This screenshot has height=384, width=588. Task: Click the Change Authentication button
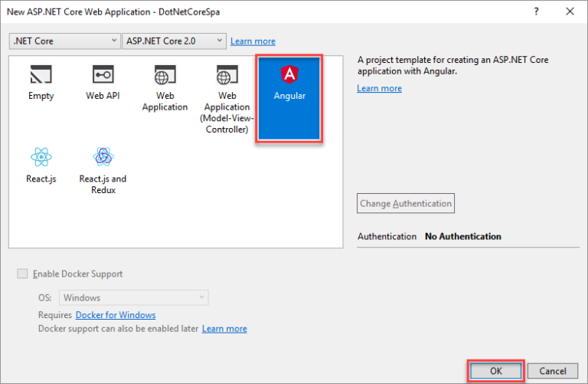point(406,204)
